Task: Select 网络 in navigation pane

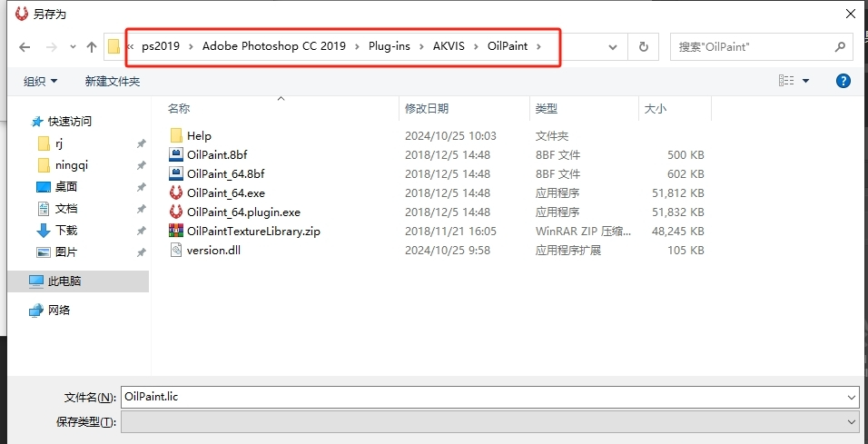Action: 59,310
